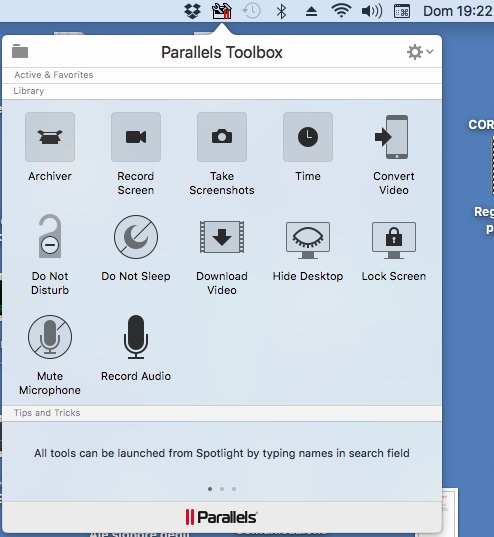Open the Archiver tool

[x=50, y=137]
